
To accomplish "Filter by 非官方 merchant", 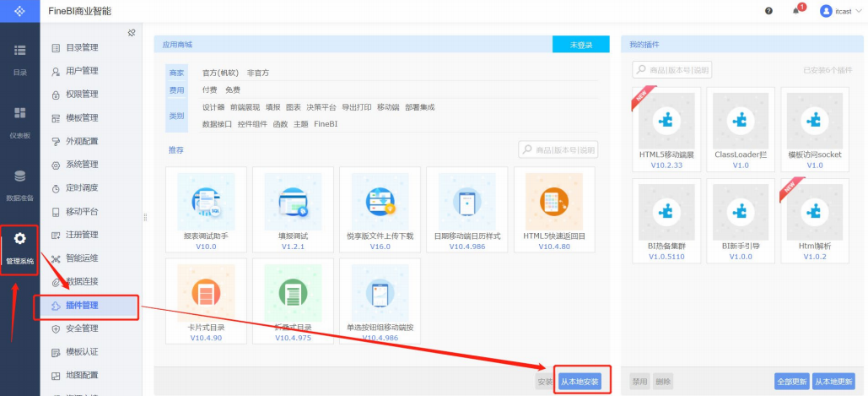I will point(258,73).
